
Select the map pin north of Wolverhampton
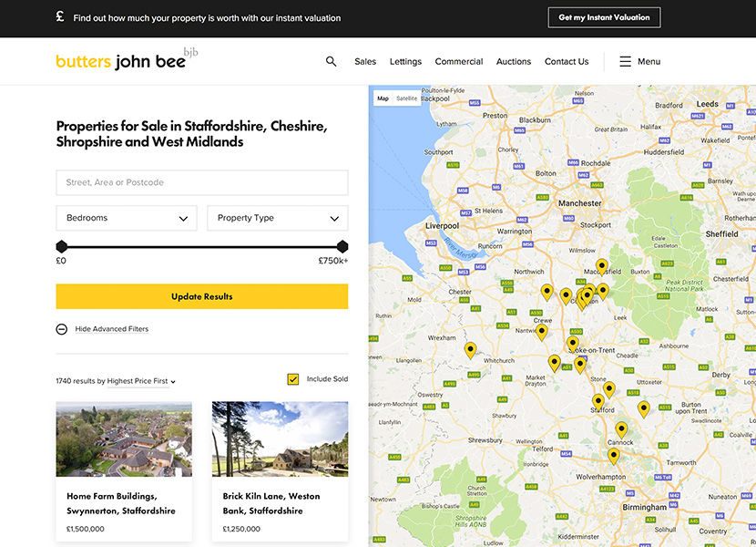pos(613,455)
